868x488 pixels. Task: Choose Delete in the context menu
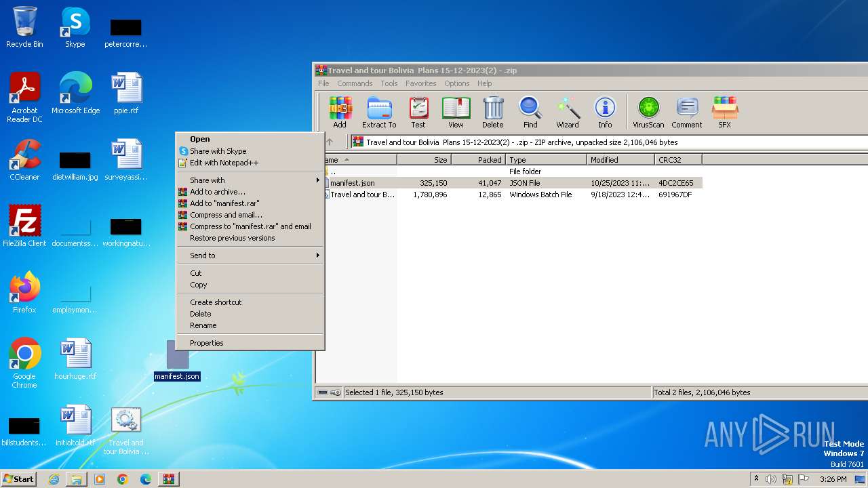250,314
